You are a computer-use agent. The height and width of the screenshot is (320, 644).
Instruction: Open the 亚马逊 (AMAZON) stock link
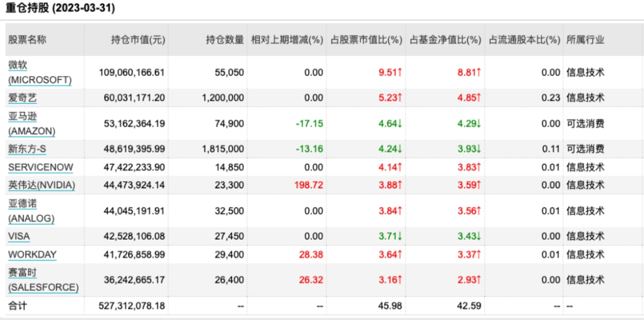[x=32, y=124]
